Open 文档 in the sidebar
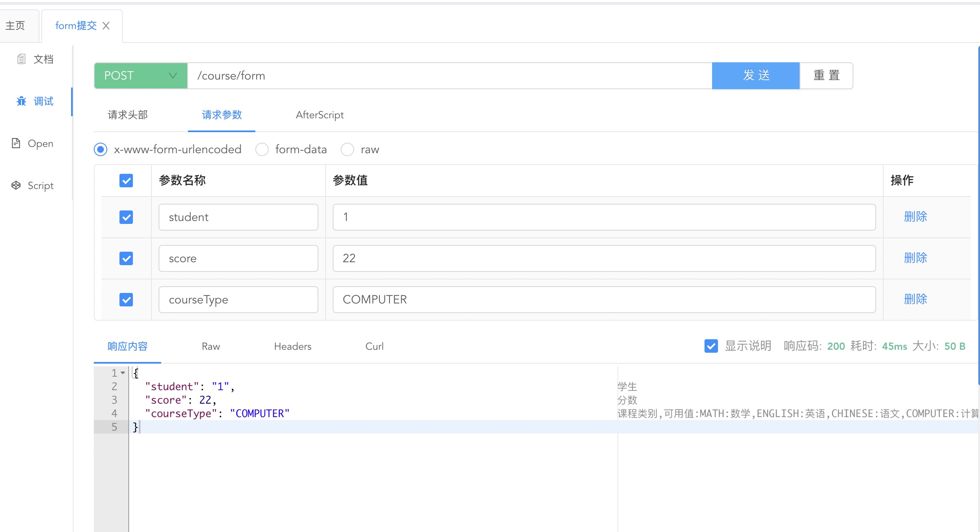The width and height of the screenshot is (980, 532). click(43, 59)
